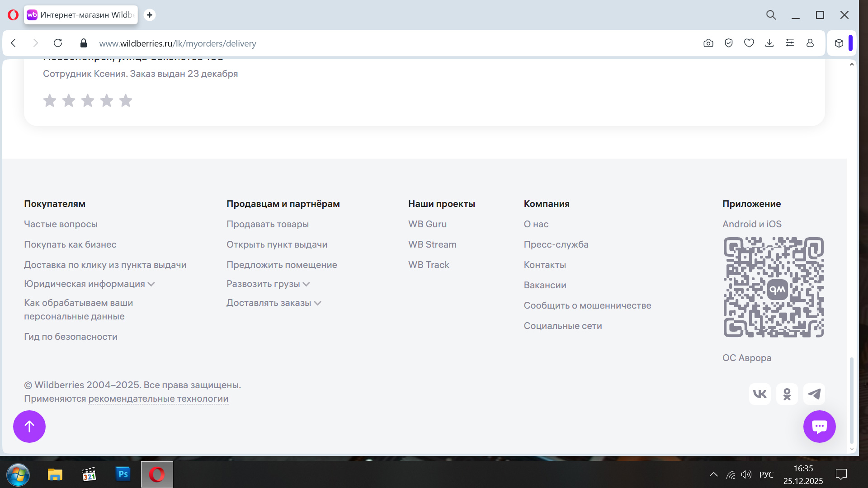868x488 pixels.
Task: Open Частые вопросы link
Action: pyautogui.click(x=61, y=224)
